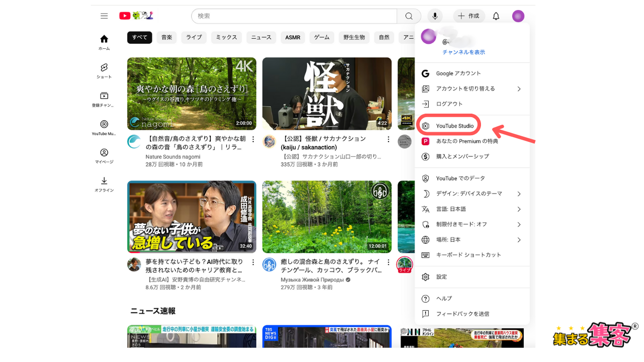Open マイページ in sidebar
Viewport: 644px width, 362px height.
pyautogui.click(x=104, y=156)
